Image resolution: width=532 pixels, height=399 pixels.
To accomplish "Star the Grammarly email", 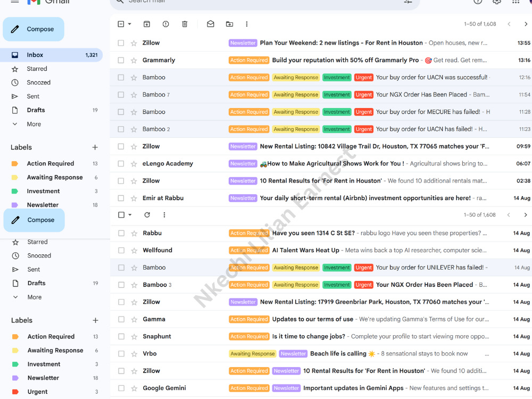I will (134, 61).
